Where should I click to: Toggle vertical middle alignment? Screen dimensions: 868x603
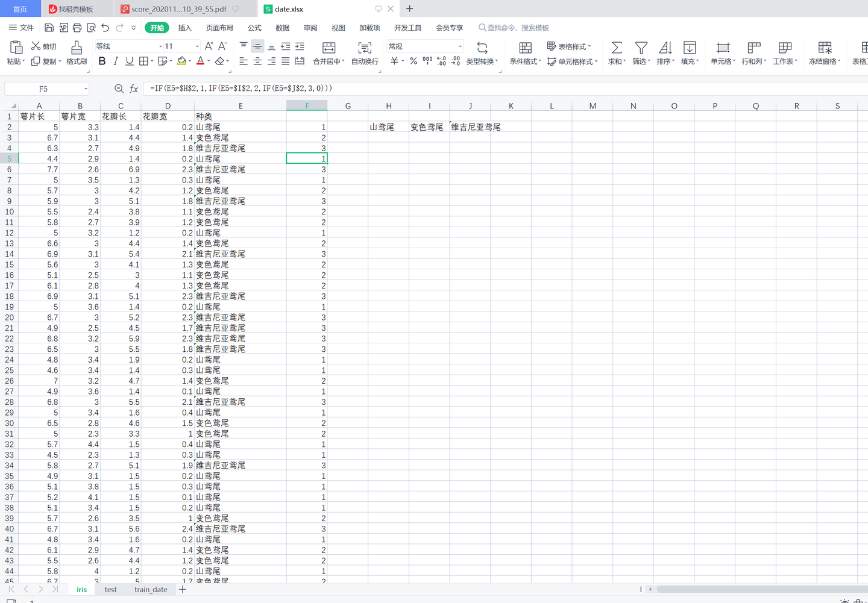click(257, 46)
